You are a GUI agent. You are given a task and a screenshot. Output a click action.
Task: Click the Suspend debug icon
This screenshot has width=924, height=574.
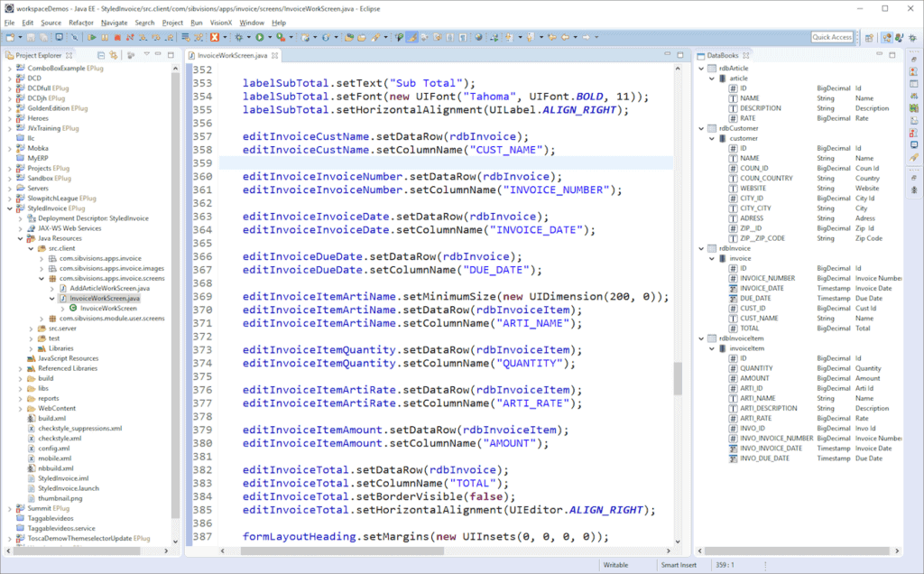(x=105, y=37)
